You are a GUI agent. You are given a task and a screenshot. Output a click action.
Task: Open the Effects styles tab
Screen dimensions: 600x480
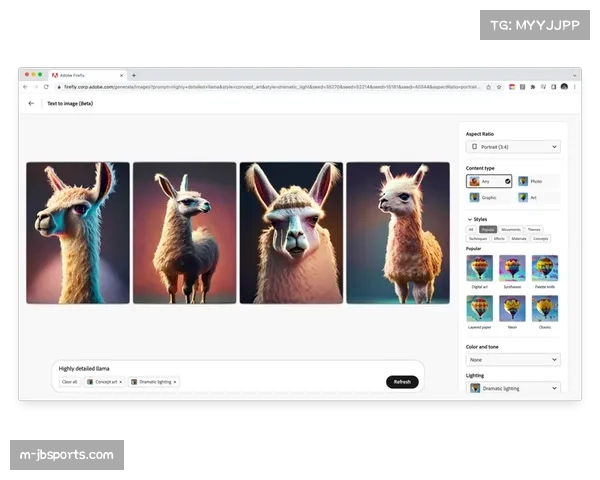click(498, 239)
